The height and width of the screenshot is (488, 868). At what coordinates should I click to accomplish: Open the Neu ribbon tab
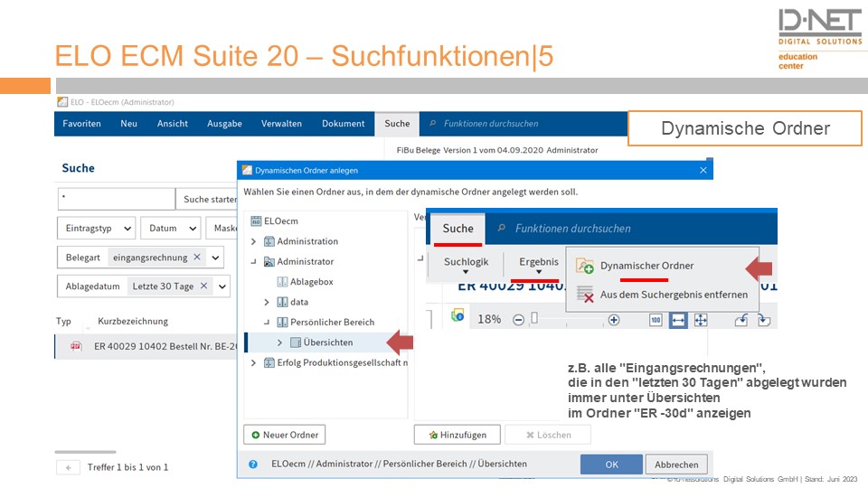point(129,124)
